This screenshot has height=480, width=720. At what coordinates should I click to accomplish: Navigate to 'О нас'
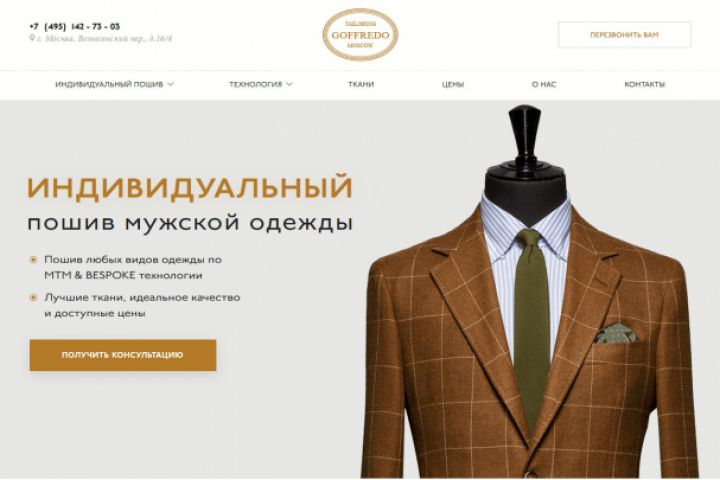[544, 84]
